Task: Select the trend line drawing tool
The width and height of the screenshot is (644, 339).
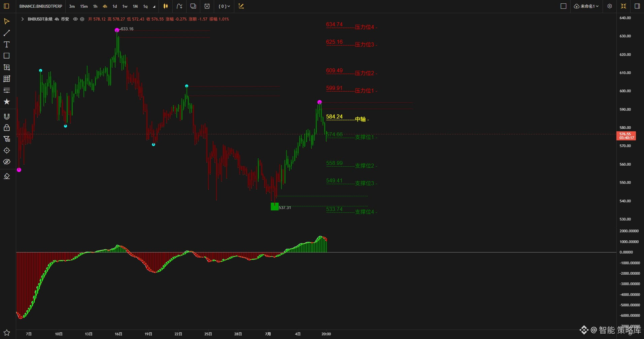Action: point(6,33)
